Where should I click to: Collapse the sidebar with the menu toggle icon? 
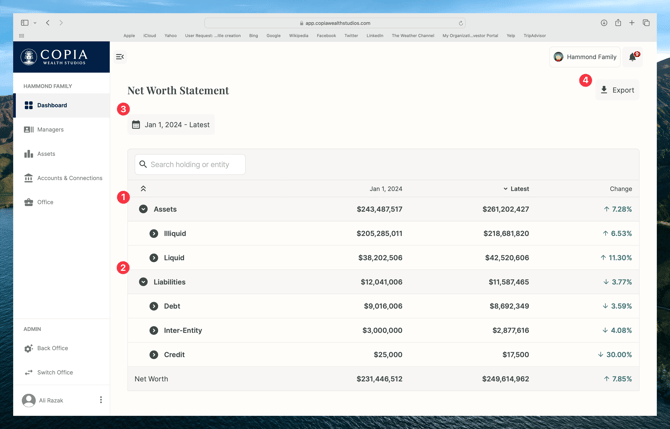(x=120, y=57)
